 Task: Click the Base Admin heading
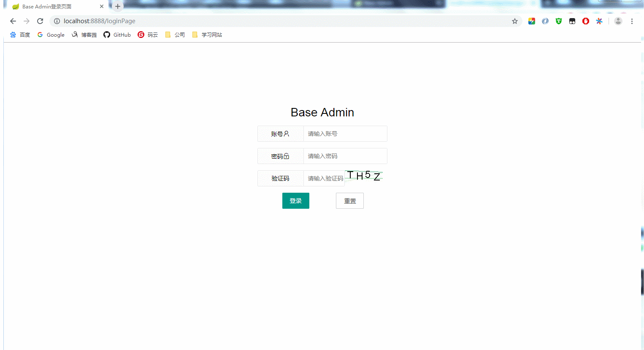[x=322, y=112]
